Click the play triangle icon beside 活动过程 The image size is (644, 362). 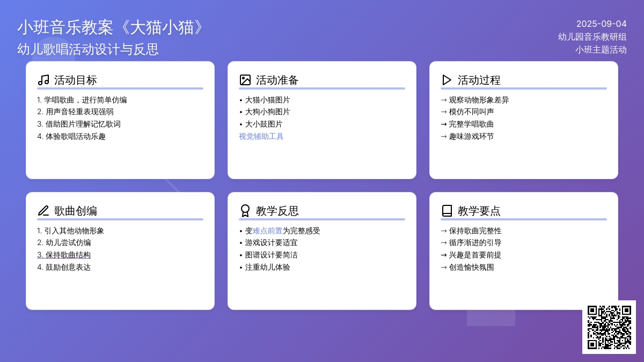coord(447,80)
